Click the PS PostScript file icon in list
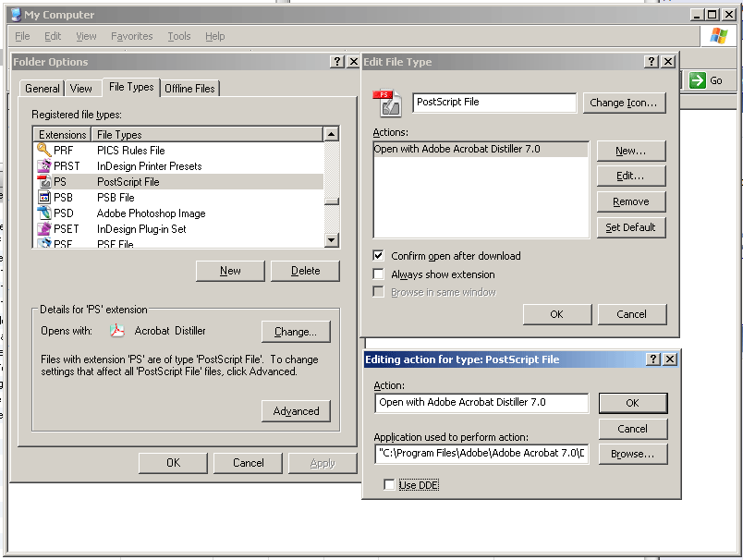This screenshot has width=743, height=560. coord(44,181)
